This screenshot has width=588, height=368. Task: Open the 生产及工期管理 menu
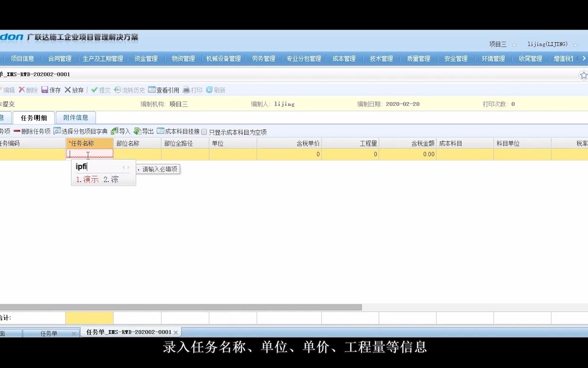coord(103,59)
